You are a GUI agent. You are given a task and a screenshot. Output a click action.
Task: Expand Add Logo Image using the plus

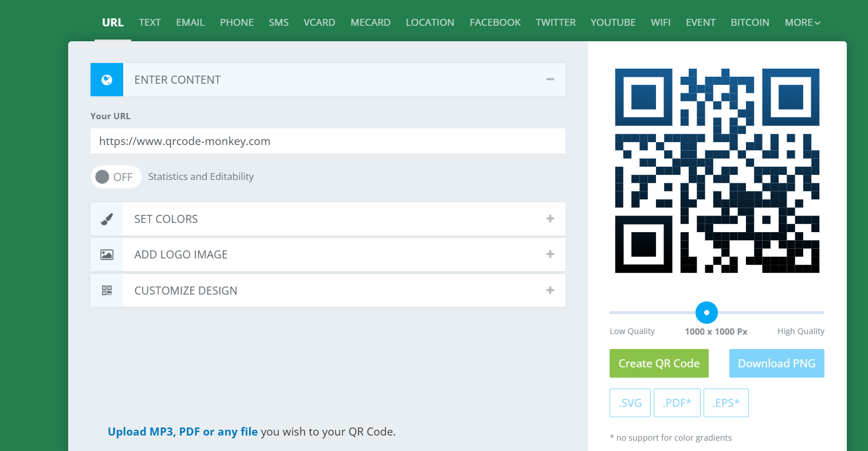[550, 254]
